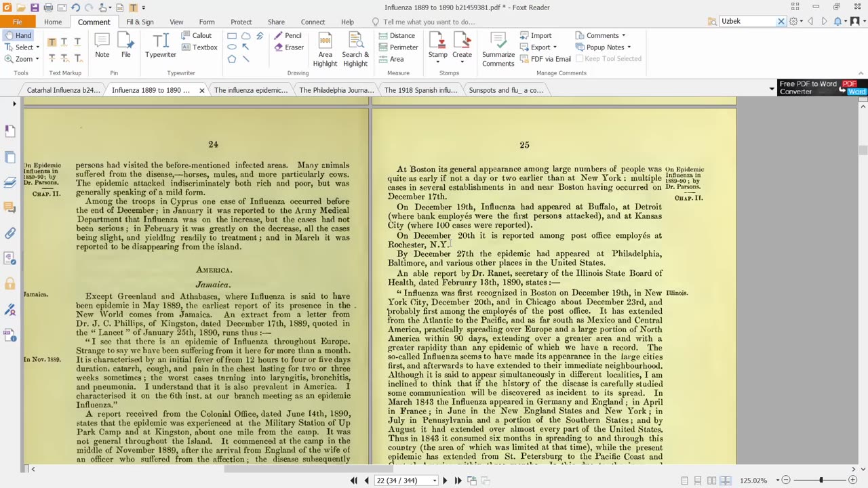This screenshot has width=868, height=488.
Task: Choose the Rectangle drawing tool
Action: (x=232, y=36)
